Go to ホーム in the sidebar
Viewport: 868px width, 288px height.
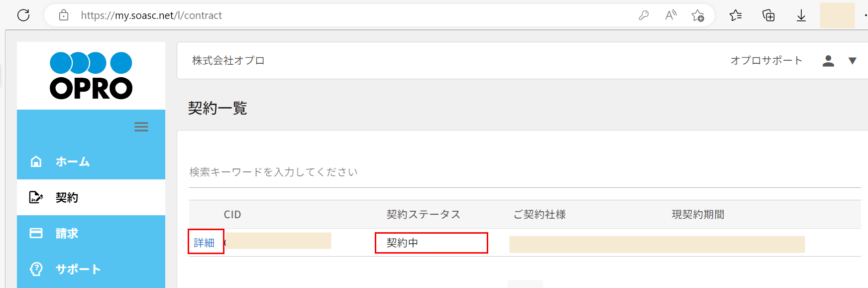73,161
